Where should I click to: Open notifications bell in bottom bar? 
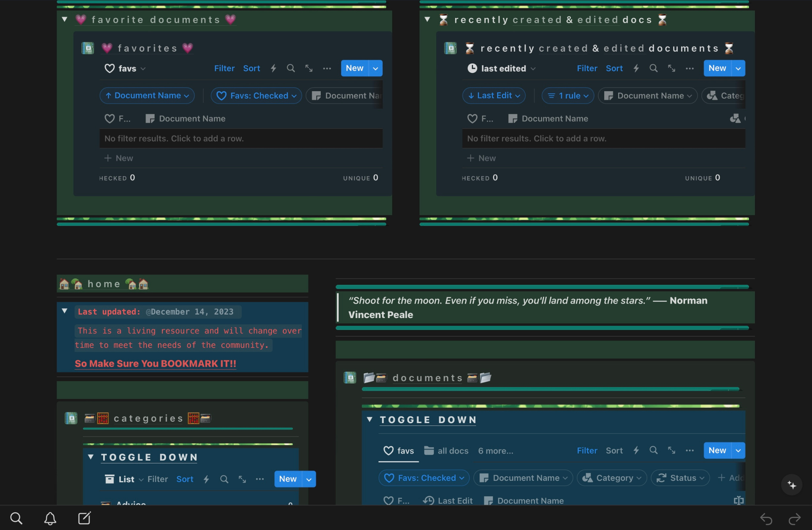tap(50, 518)
